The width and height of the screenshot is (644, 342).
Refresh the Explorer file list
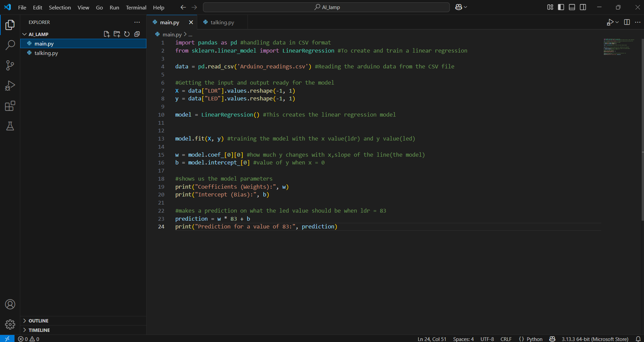coord(127,34)
